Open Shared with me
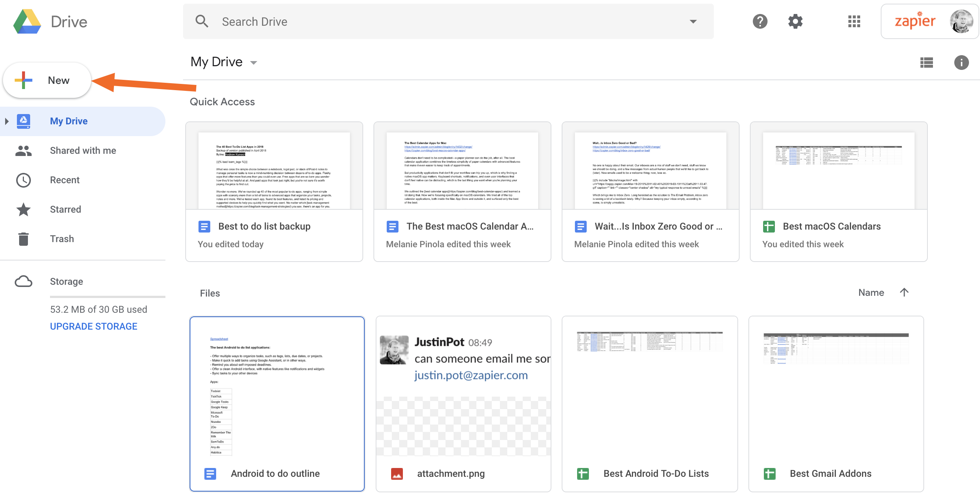The image size is (980, 493). tap(83, 150)
